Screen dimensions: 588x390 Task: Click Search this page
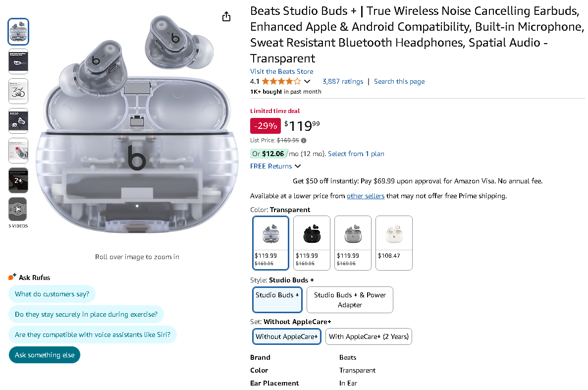pyautogui.click(x=399, y=81)
